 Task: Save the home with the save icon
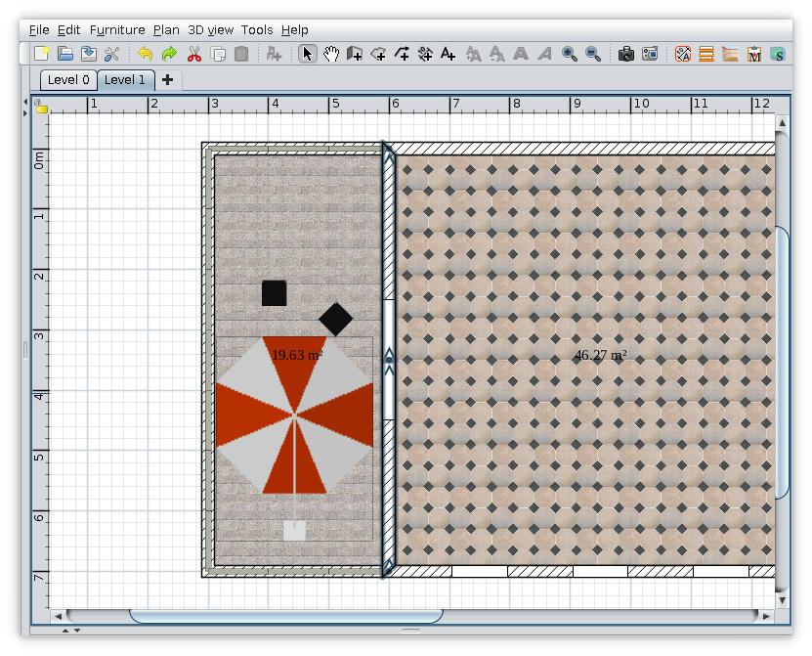[x=89, y=54]
